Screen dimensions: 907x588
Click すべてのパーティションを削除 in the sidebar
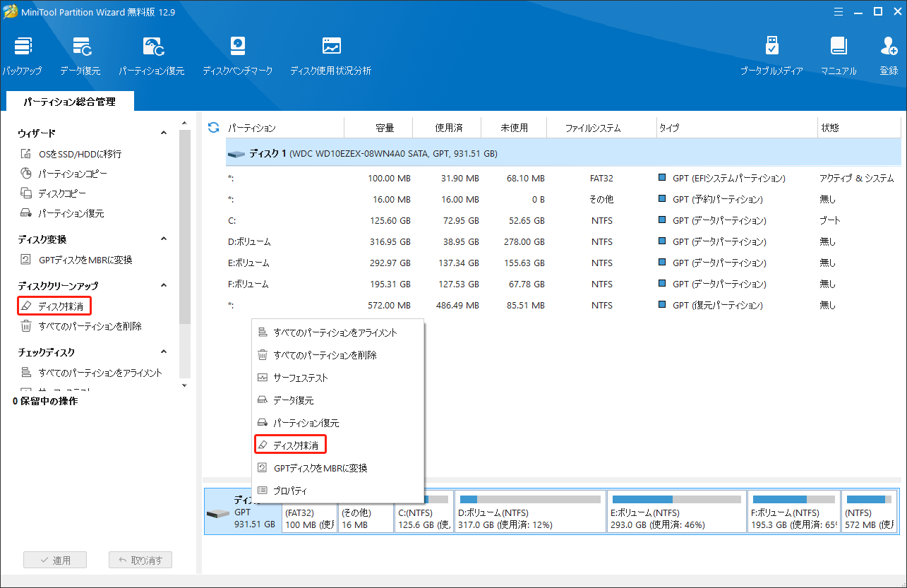coord(80,326)
